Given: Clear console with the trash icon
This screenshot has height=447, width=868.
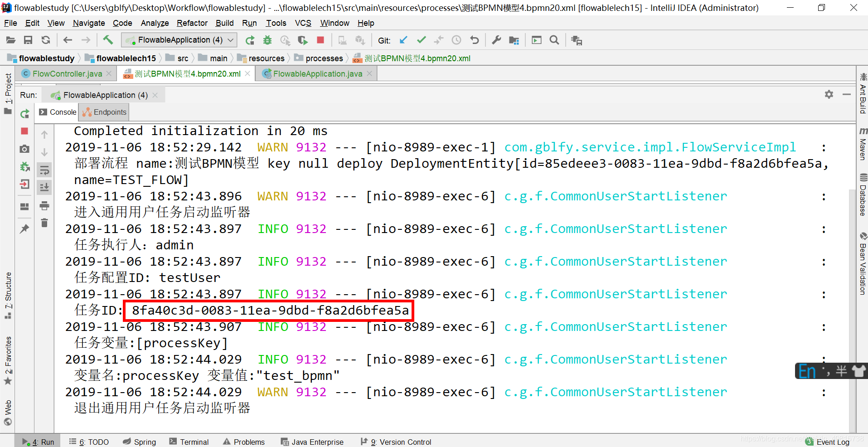Looking at the screenshot, I should point(44,223).
